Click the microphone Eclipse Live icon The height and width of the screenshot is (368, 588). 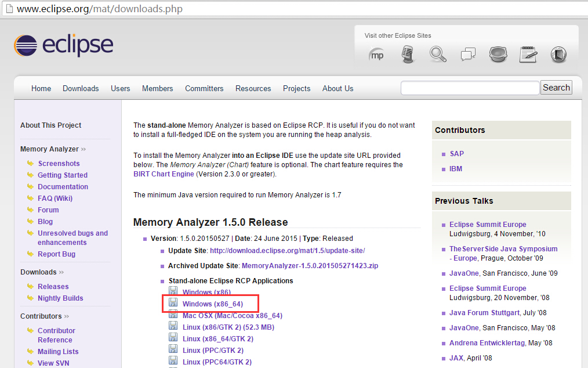tap(408, 55)
